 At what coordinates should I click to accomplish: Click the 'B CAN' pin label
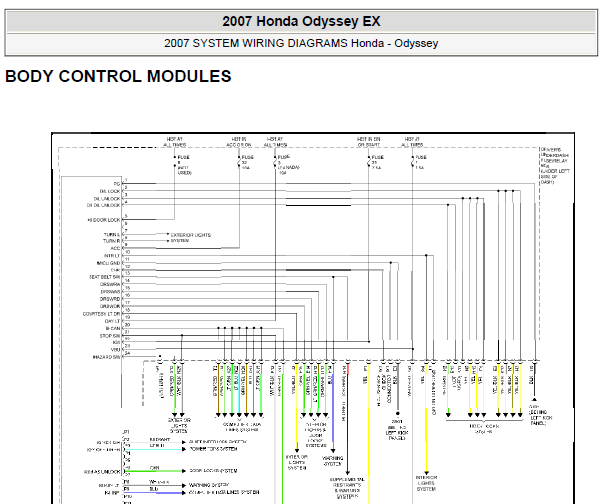pyautogui.click(x=113, y=328)
